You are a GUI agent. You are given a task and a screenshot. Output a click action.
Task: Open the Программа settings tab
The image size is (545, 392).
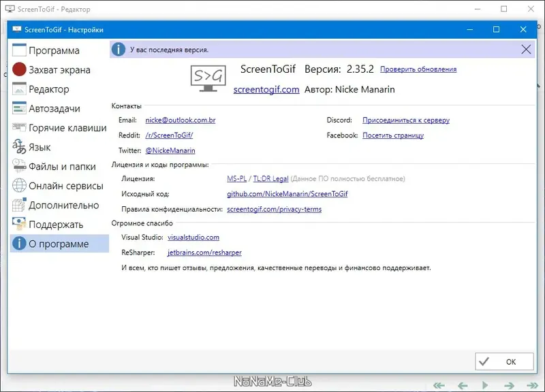59,50
